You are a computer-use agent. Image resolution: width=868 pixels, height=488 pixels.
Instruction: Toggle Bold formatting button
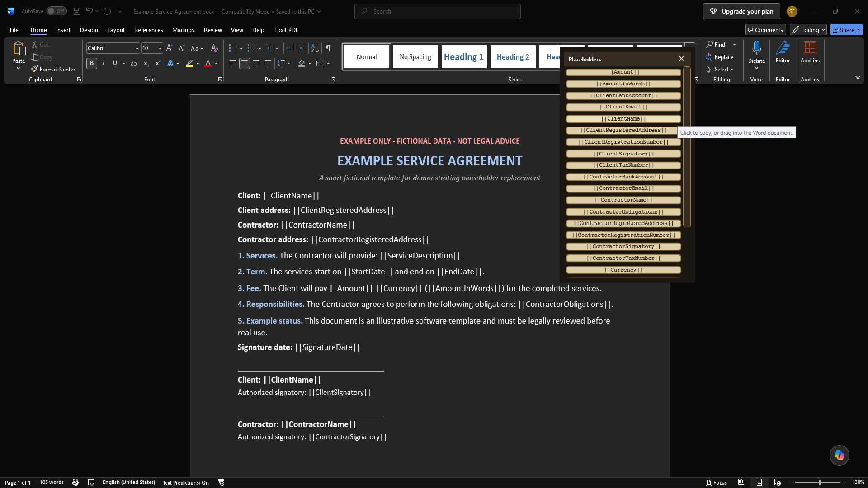(92, 63)
